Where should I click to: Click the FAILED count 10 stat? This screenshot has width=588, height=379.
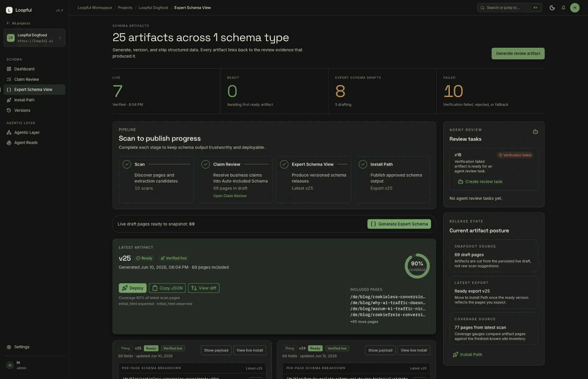453,91
